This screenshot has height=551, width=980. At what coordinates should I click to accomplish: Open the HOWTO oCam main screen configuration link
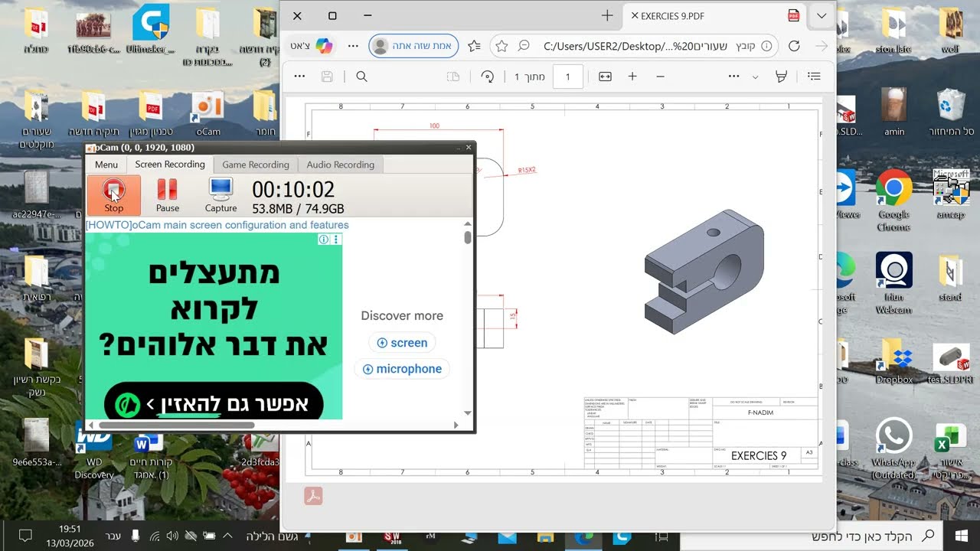pos(217,225)
